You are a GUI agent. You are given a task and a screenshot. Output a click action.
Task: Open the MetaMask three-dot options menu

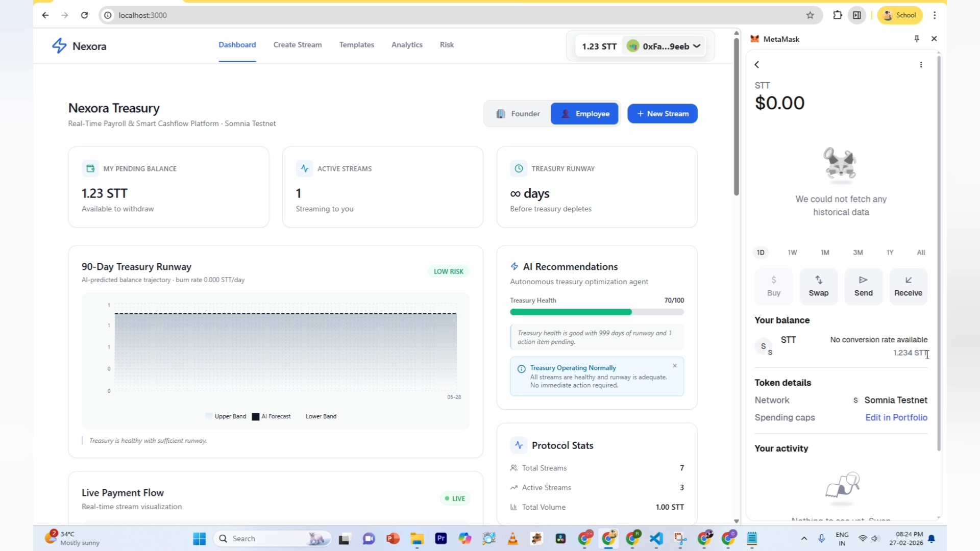coord(921,65)
